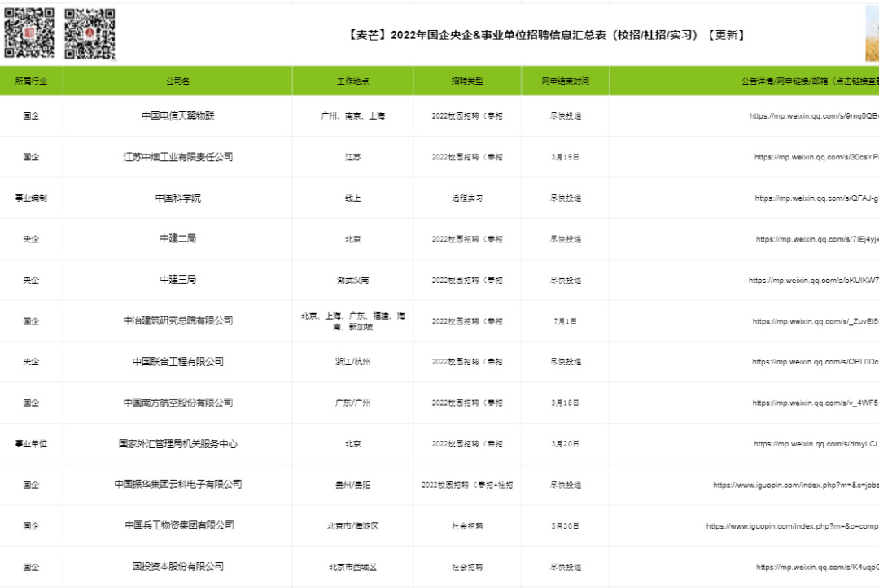The width and height of the screenshot is (879, 588).
Task: Open the iguopin link for 中国兵工物资集团有限公司
Action: click(x=793, y=526)
